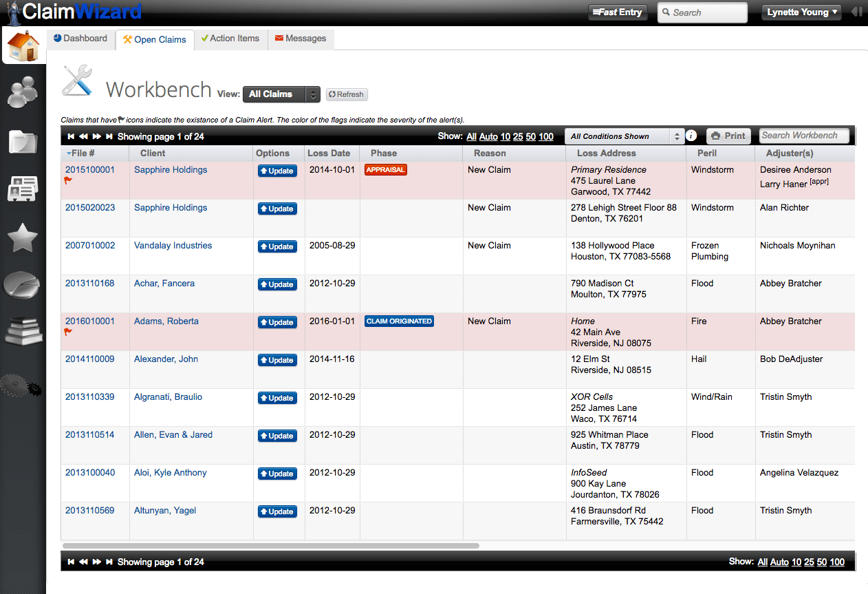Click the info icon beside the conditions filter
Screen dimensions: 868x594
(x=691, y=136)
